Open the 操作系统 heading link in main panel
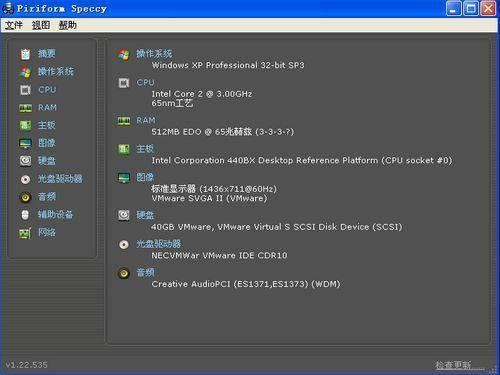The height and width of the screenshot is (375, 500). click(154, 54)
